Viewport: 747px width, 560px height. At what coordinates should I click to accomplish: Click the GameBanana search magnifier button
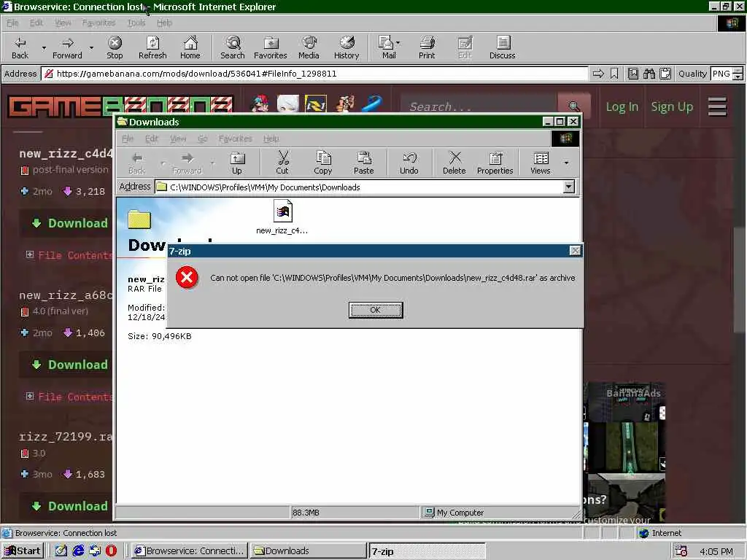tap(574, 106)
